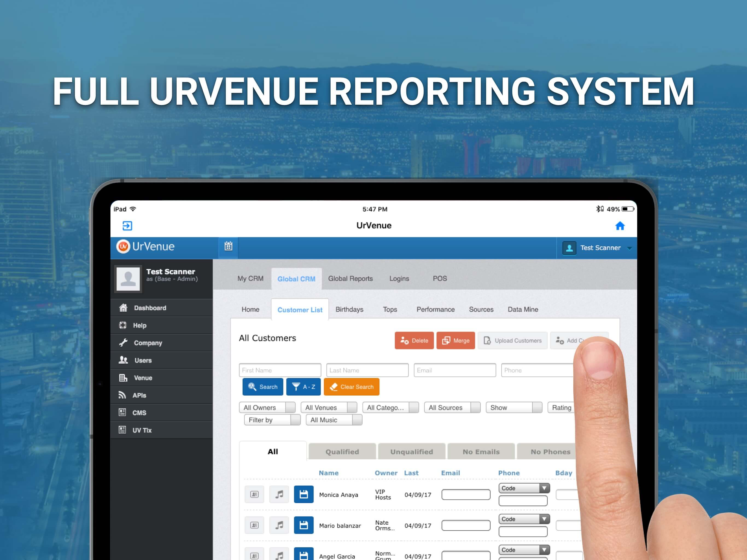This screenshot has height=560, width=747.
Task: Expand the All Owners dropdown
Action: (267, 408)
